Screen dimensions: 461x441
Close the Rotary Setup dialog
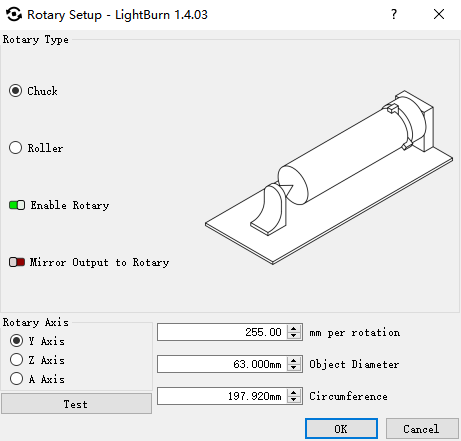click(x=439, y=14)
